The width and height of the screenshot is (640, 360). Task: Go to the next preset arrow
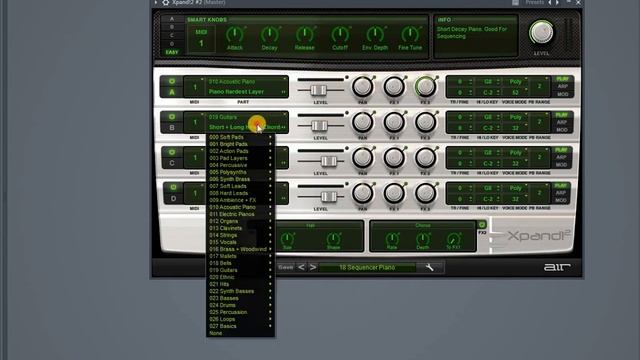point(313,267)
